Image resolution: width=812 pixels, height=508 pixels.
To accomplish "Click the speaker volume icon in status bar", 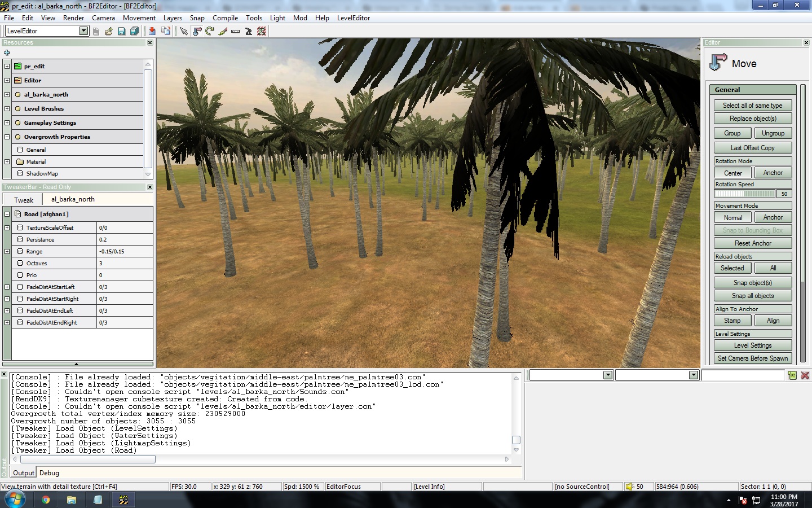I will click(630, 487).
